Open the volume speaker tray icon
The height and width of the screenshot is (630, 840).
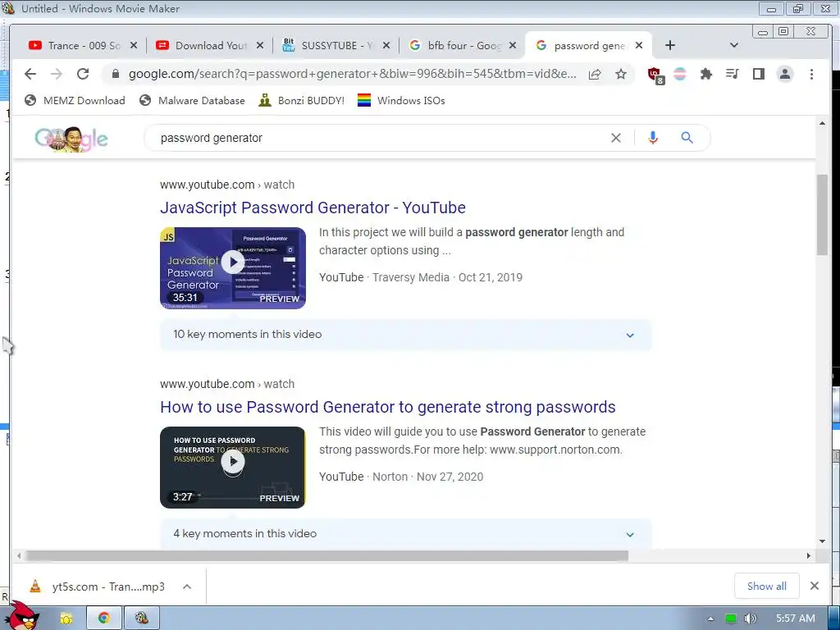[x=750, y=619]
